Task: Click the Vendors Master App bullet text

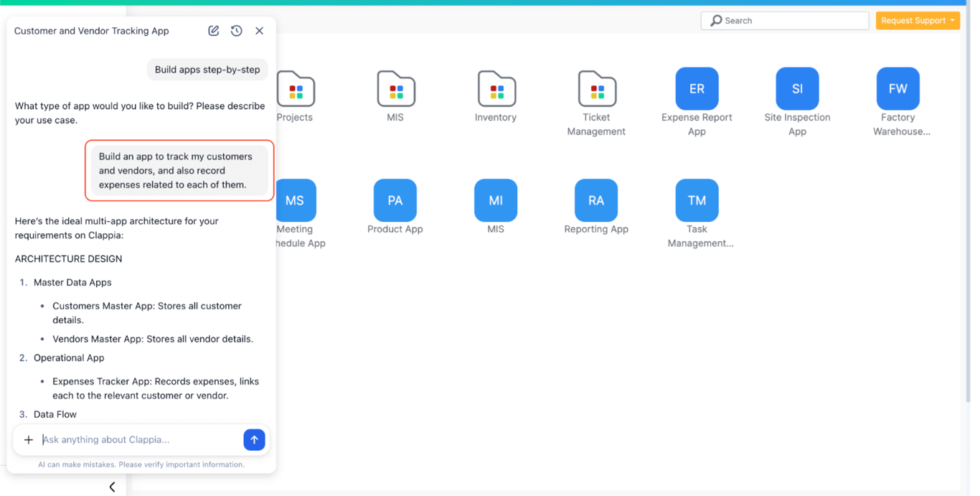Action: (x=153, y=339)
